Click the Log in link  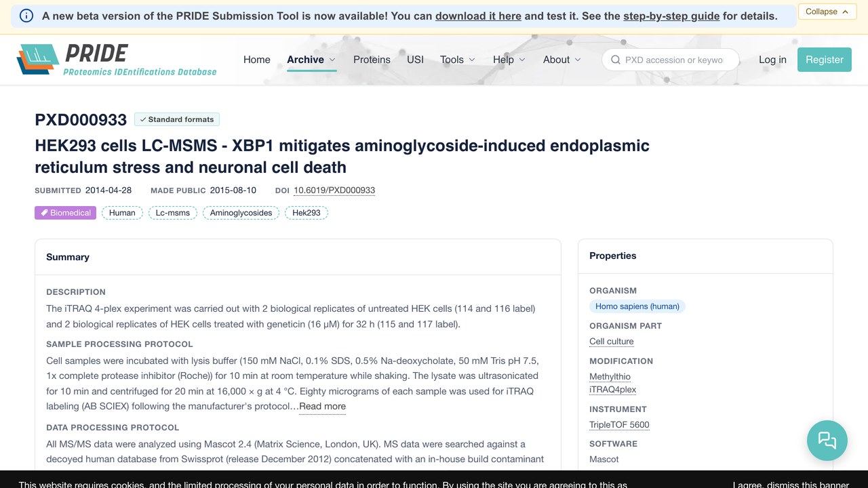pos(772,60)
